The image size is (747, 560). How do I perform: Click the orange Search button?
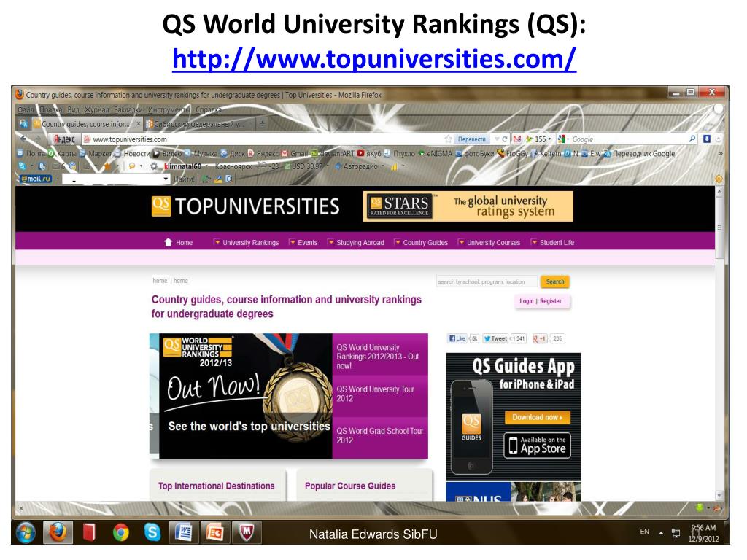pyautogui.click(x=555, y=281)
